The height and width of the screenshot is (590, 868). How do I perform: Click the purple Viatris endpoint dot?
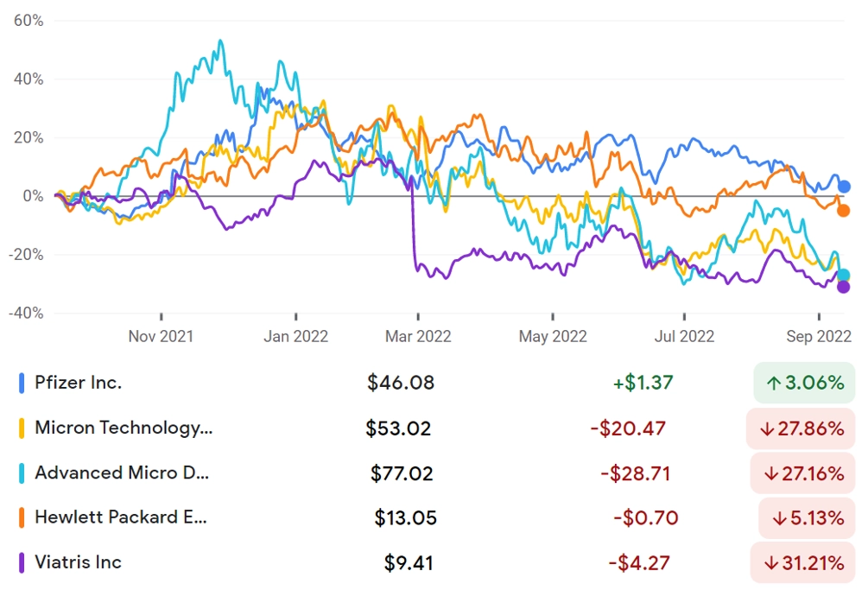(x=843, y=287)
